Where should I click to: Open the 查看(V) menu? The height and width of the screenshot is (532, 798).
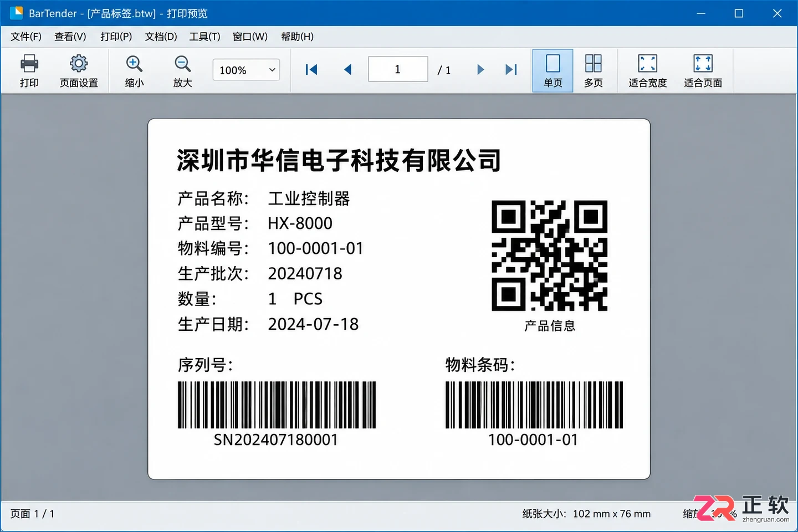(x=70, y=37)
